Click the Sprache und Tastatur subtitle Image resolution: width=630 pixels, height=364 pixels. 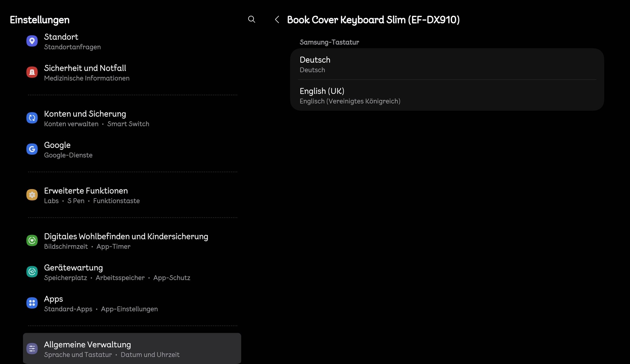coord(78,355)
